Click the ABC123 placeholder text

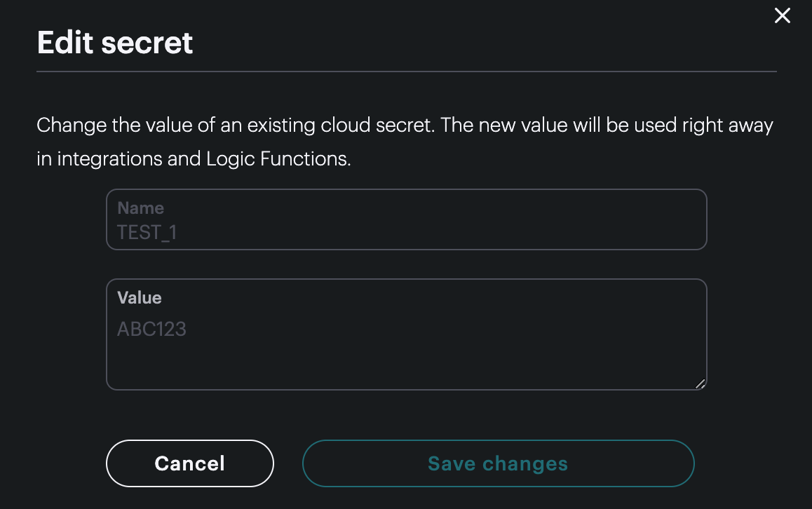coord(151,330)
